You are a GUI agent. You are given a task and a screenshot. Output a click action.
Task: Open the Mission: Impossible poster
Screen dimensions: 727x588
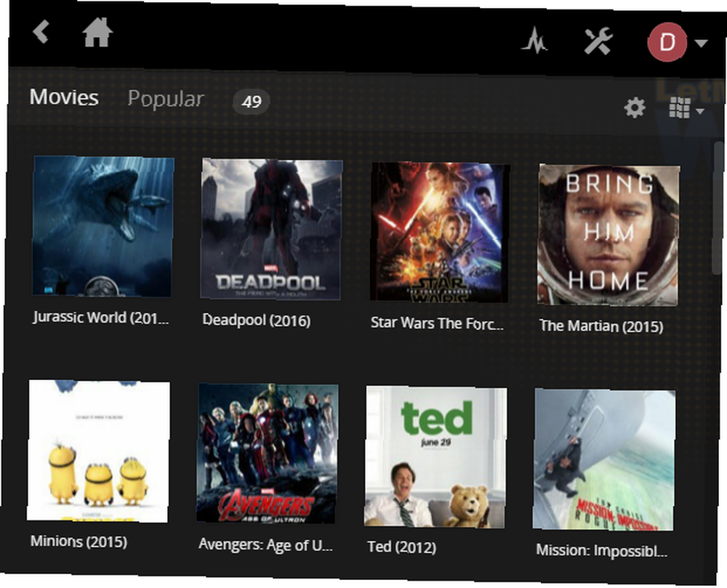pyautogui.click(x=603, y=459)
